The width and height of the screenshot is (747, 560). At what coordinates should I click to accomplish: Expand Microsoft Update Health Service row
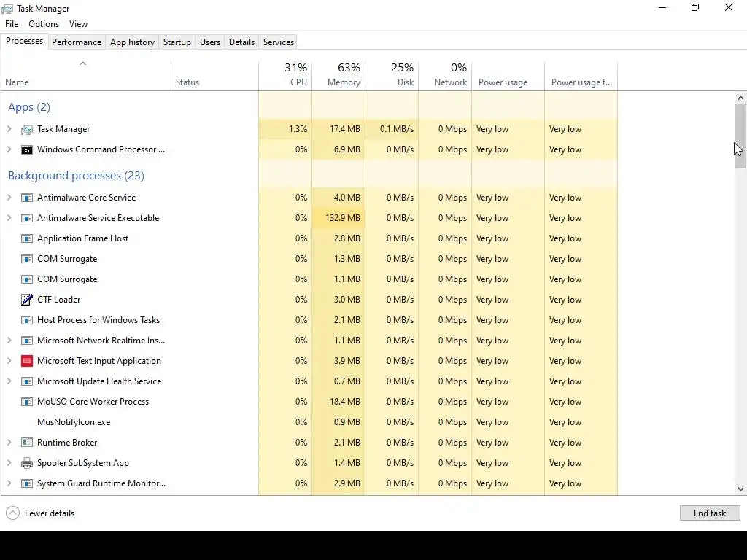(x=9, y=381)
